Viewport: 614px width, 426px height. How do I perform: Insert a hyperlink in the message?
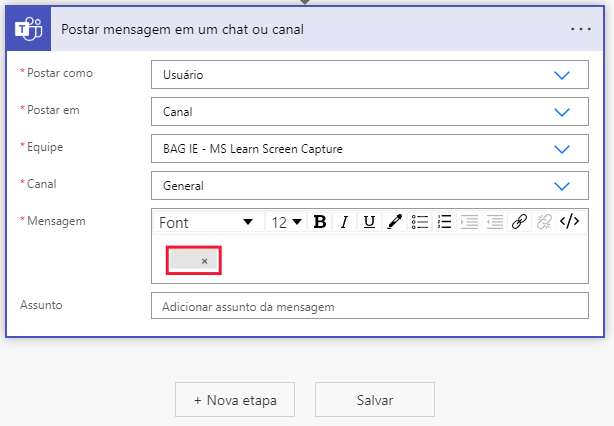click(519, 222)
